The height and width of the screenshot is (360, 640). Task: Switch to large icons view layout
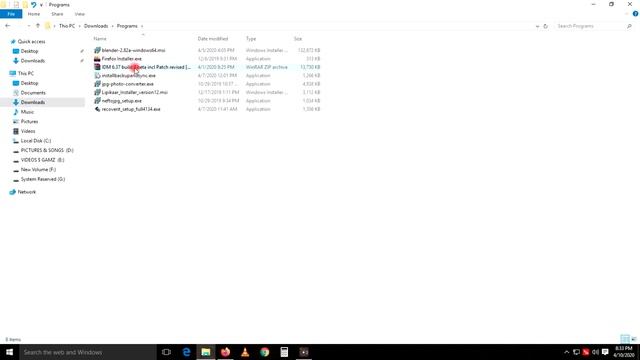633,339
